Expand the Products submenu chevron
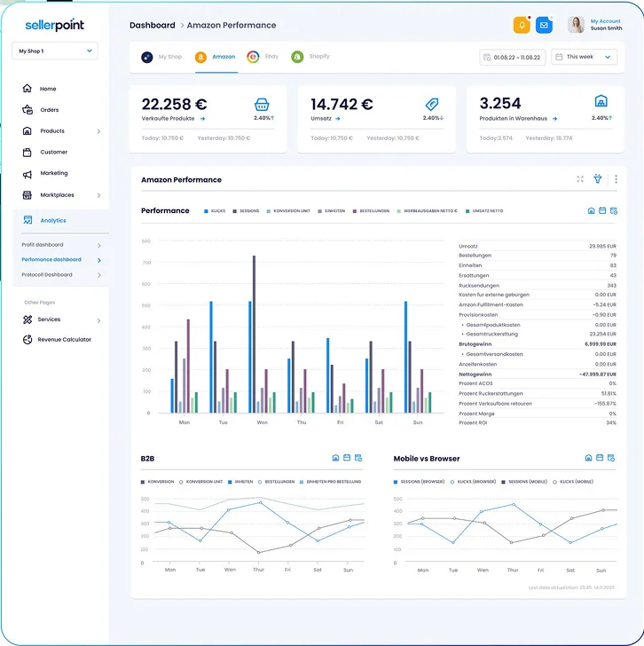Screen dimensions: 644x646 98,131
